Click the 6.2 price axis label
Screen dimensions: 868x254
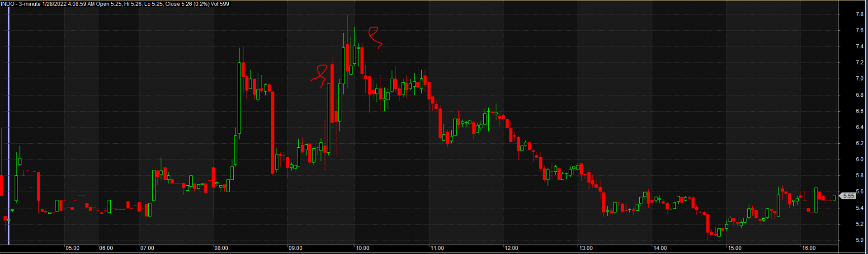pos(859,143)
